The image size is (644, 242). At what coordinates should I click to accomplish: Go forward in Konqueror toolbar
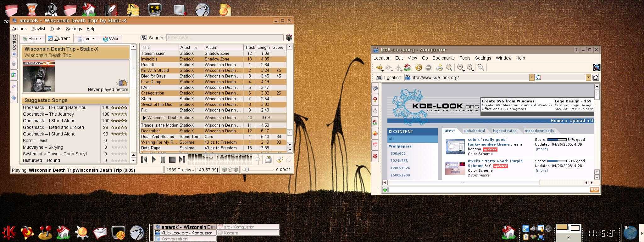389,67
